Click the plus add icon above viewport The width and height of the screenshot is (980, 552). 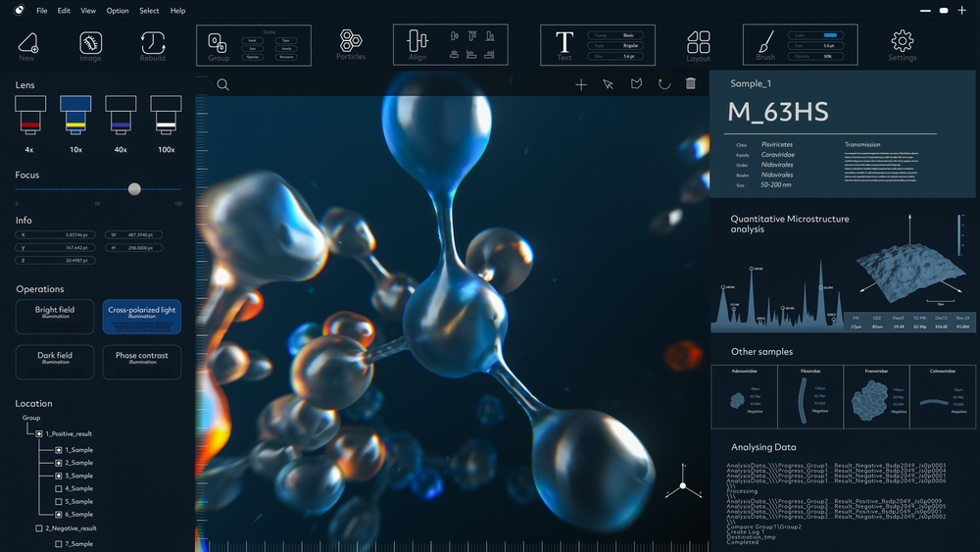[x=581, y=84]
